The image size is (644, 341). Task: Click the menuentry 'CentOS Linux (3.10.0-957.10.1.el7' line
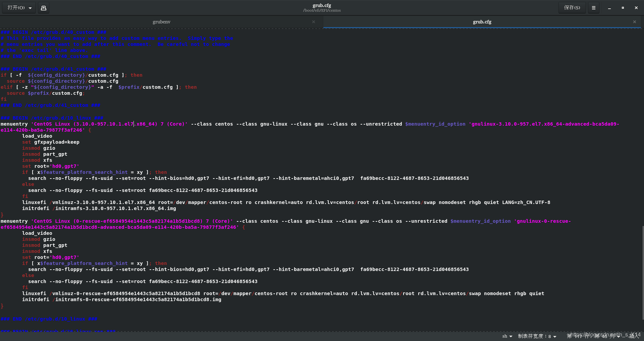pos(310,127)
